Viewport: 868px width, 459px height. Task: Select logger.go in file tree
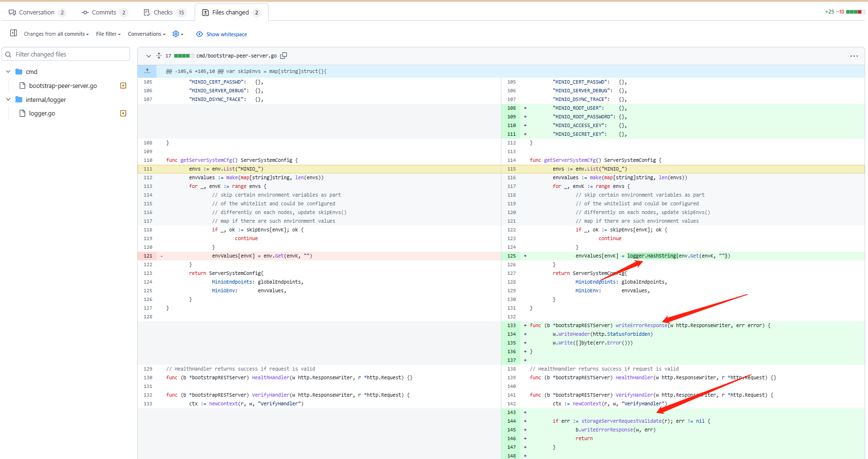pos(42,113)
